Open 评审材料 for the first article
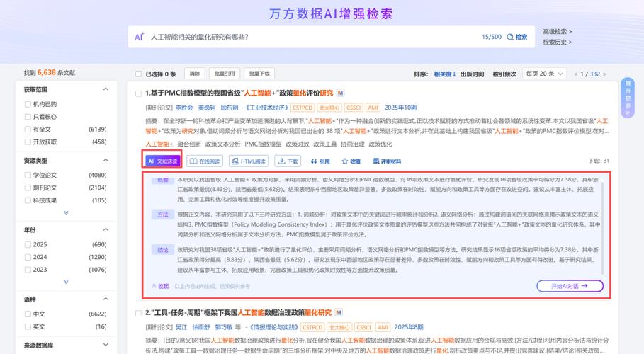 (387, 161)
